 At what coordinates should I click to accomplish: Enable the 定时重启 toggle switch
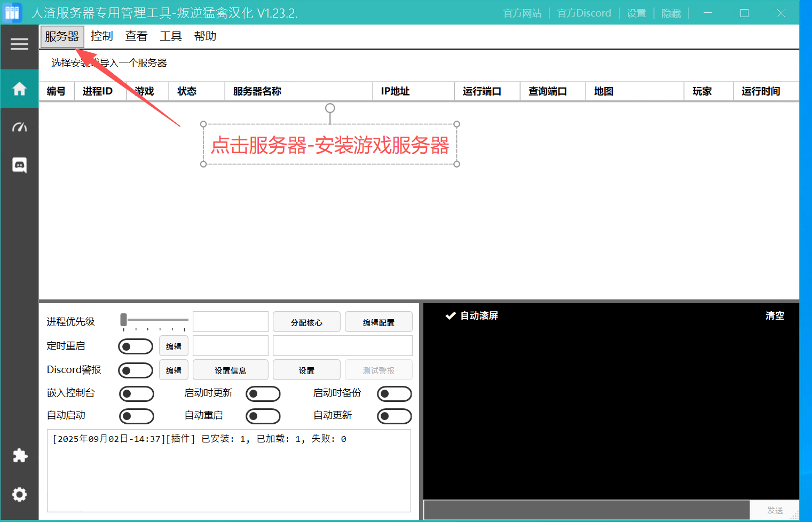[136, 345]
